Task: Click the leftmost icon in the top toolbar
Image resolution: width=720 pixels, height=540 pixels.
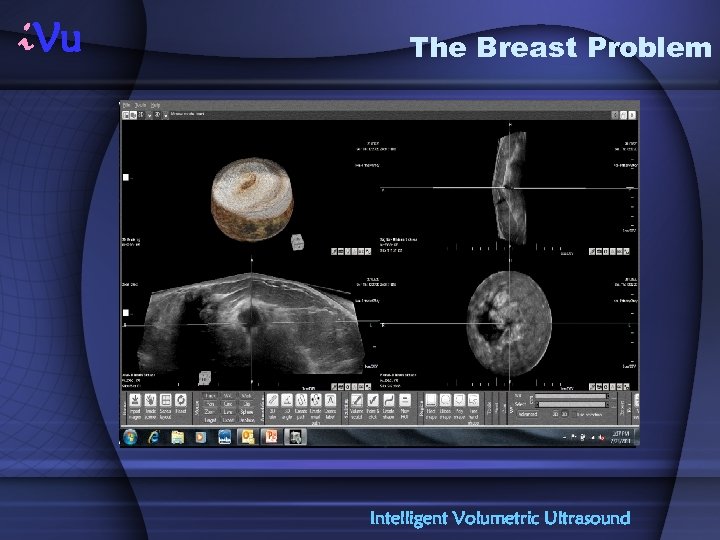Action: click(x=125, y=115)
